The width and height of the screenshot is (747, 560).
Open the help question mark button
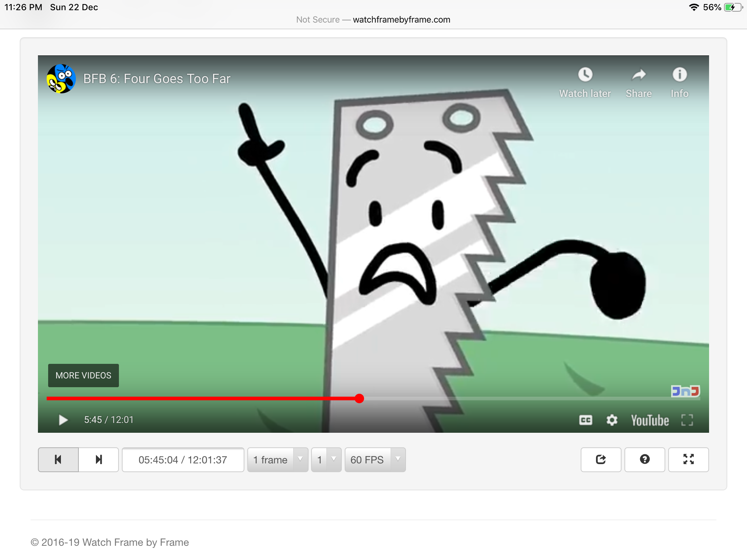tap(645, 460)
